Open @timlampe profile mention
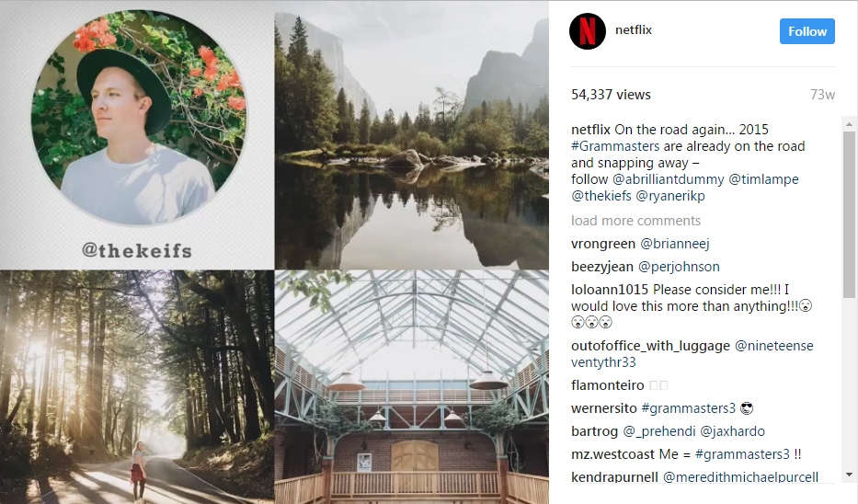Image resolution: width=858 pixels, height=504 pixels. [763, 179]
